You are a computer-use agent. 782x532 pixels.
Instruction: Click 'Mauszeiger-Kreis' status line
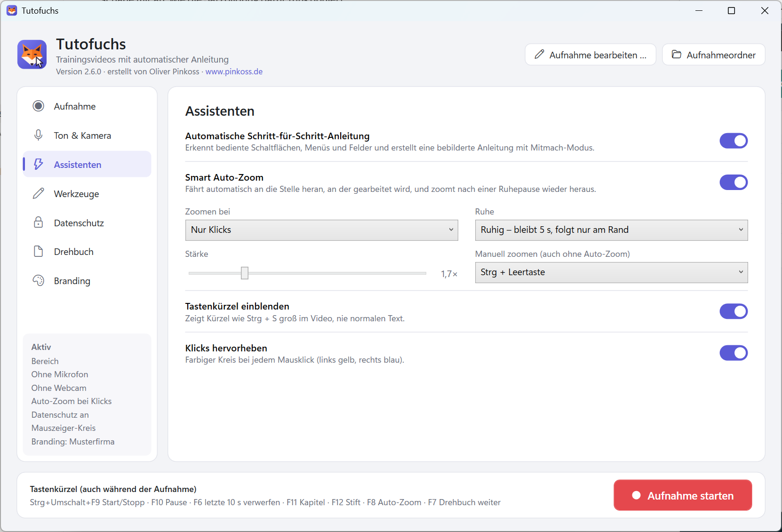point(64,428)
